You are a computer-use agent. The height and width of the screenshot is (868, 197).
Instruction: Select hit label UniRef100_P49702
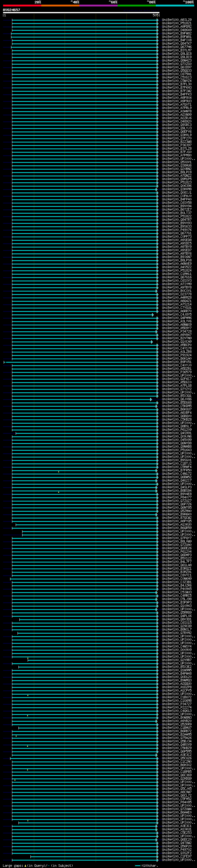coord(177,850)
